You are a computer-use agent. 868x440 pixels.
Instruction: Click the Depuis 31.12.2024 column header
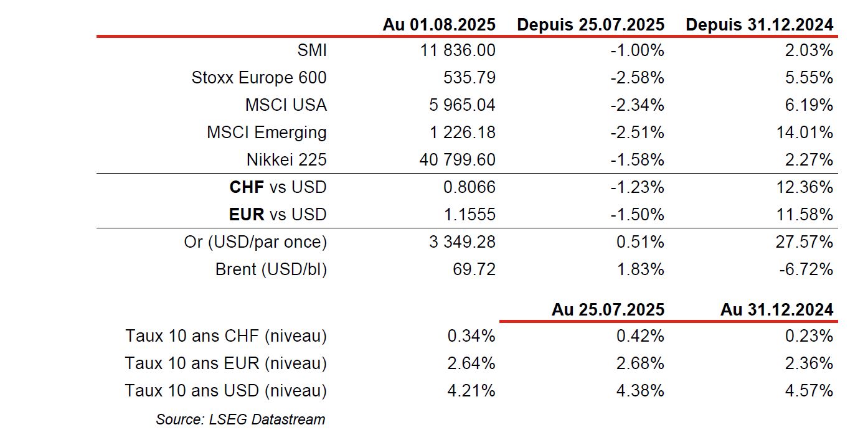click(759, 25)
